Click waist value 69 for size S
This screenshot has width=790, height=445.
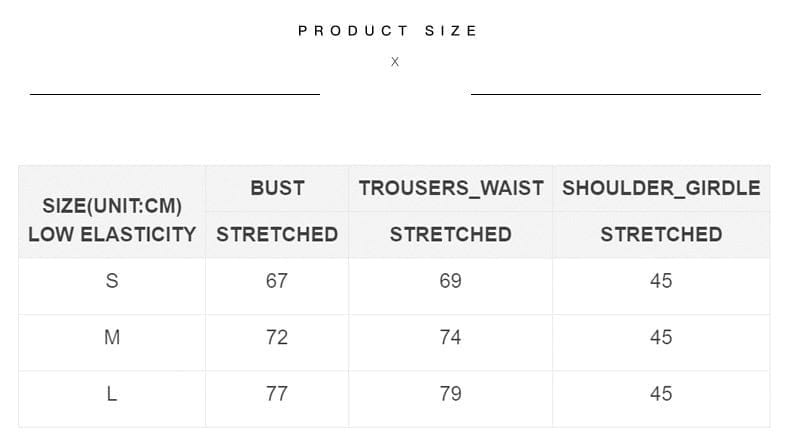click(x=451, y=281)
